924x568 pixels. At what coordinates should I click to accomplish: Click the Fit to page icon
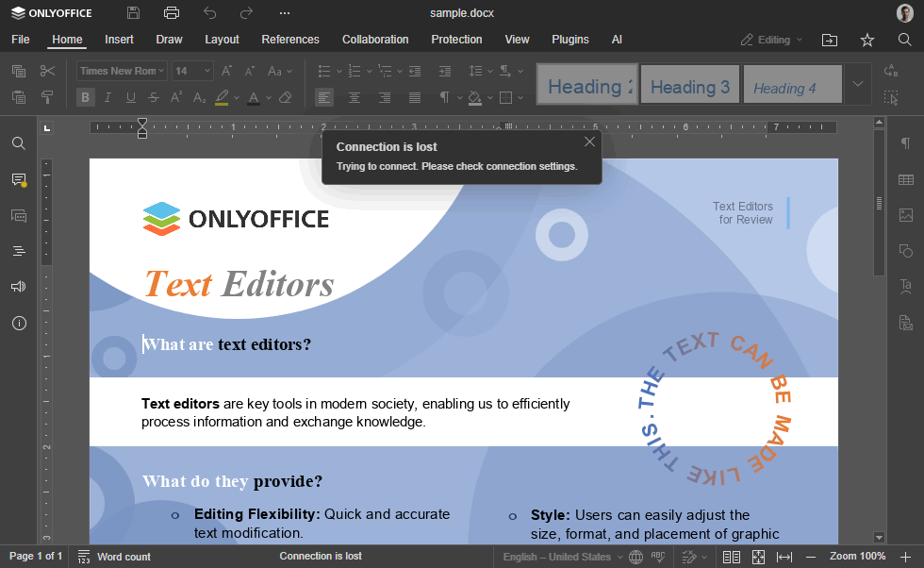pos(758,557)
